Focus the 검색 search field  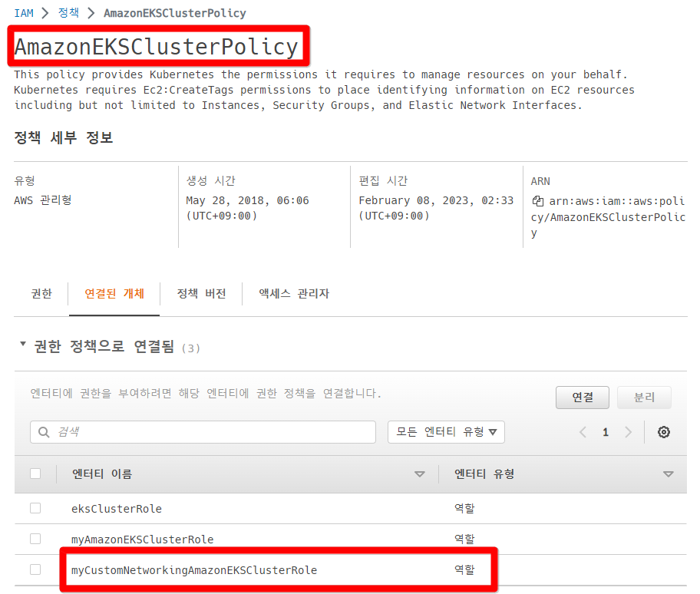[x=203, y=432]
